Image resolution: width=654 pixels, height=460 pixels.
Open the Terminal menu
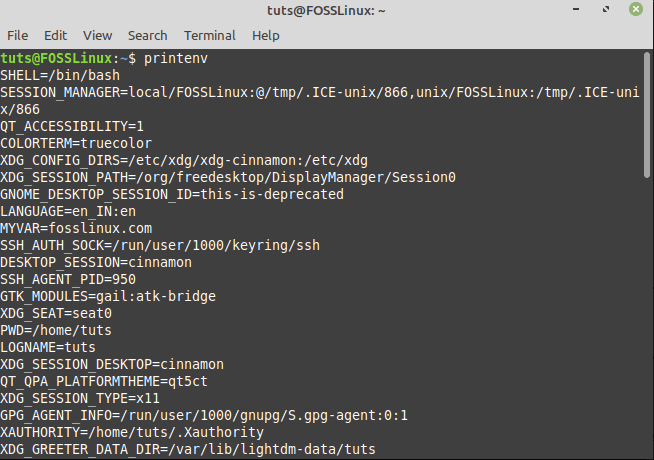coord(210,35)
